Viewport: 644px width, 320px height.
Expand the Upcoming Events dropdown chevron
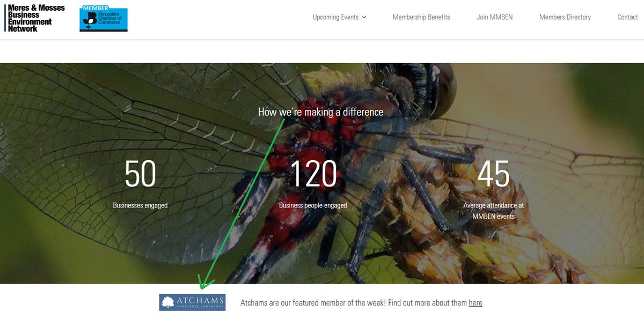[x=364, y=17]
